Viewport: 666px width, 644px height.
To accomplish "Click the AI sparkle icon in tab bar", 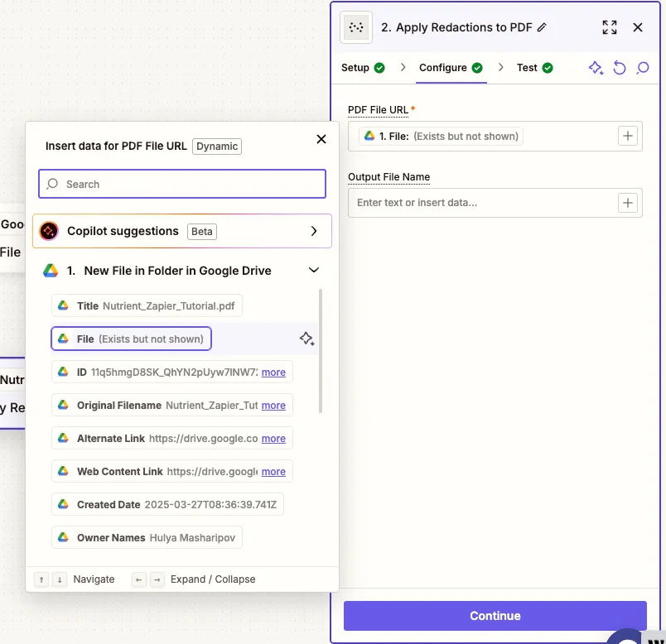I will (596, 68).
